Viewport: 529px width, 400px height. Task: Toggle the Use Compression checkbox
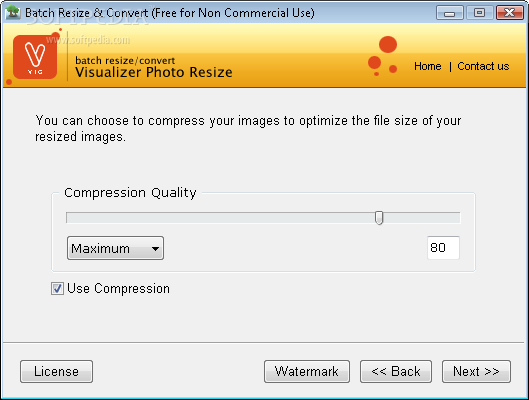57,289
